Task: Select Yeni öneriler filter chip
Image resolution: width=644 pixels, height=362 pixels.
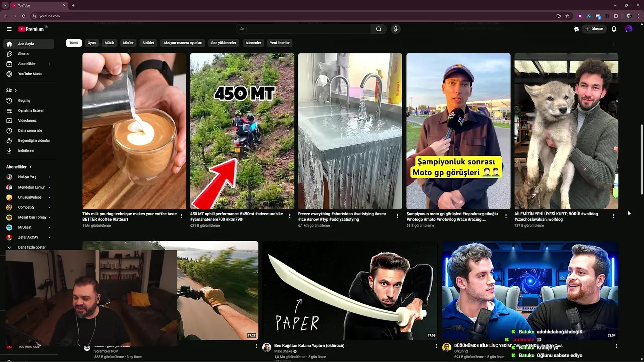Action: coord(280,43)
